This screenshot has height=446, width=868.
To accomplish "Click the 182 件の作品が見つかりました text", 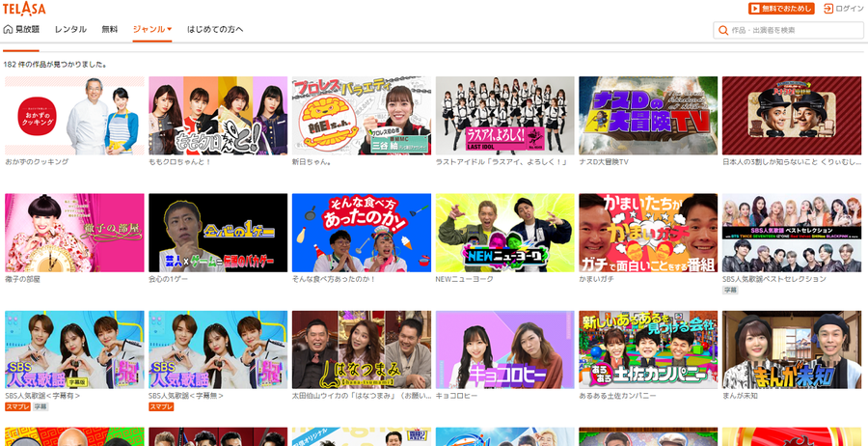I will (55, 65).
